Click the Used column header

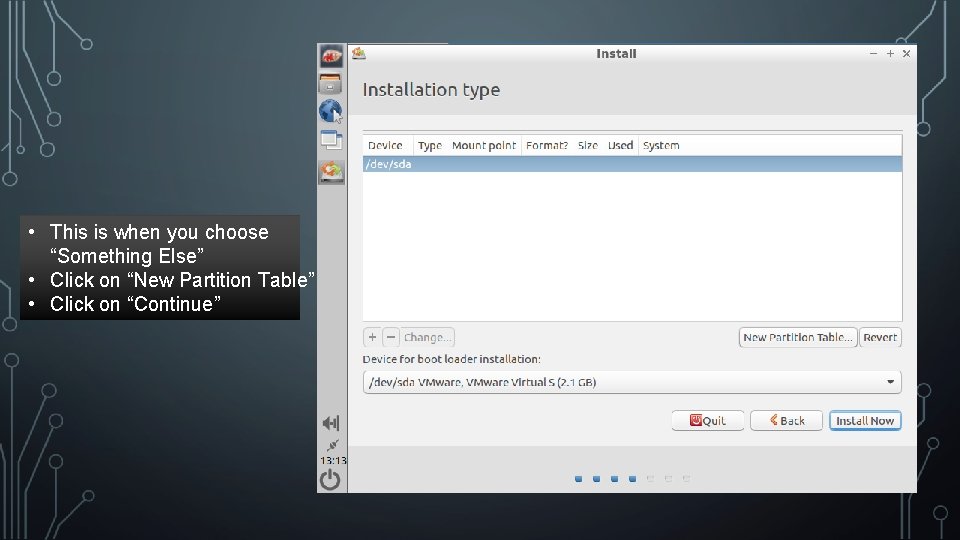[x=620, y=146]
